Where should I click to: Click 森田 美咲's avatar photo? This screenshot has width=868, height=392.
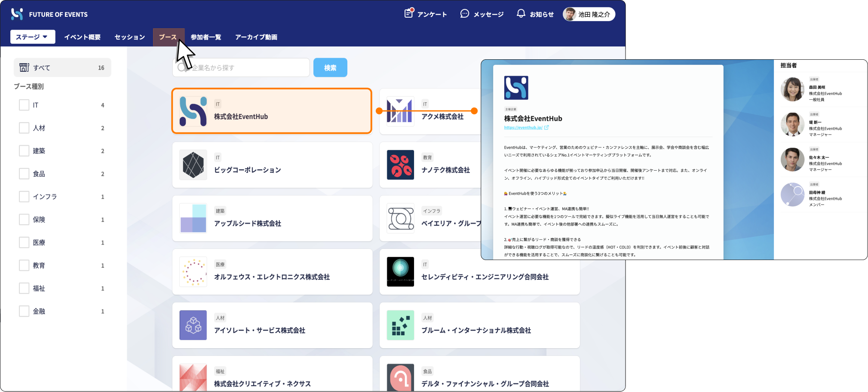click(792, 89)
